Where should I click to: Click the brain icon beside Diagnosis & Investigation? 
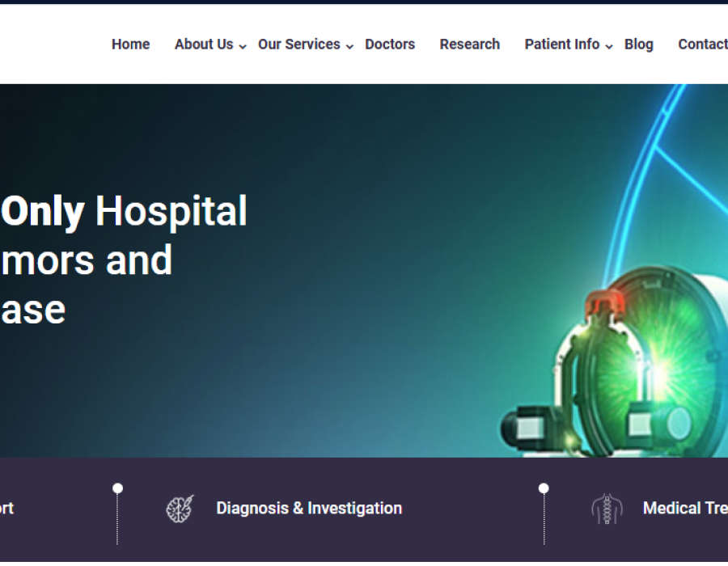coord(180,509)
